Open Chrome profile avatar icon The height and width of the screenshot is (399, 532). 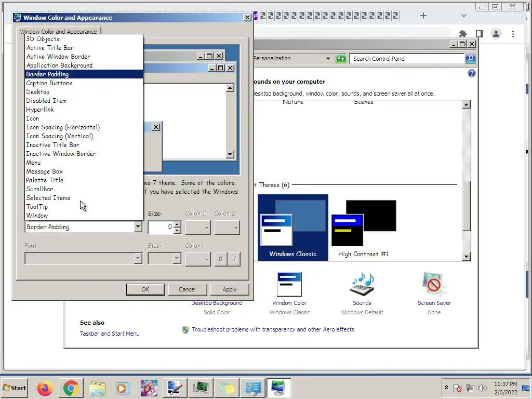coord(496,34)
